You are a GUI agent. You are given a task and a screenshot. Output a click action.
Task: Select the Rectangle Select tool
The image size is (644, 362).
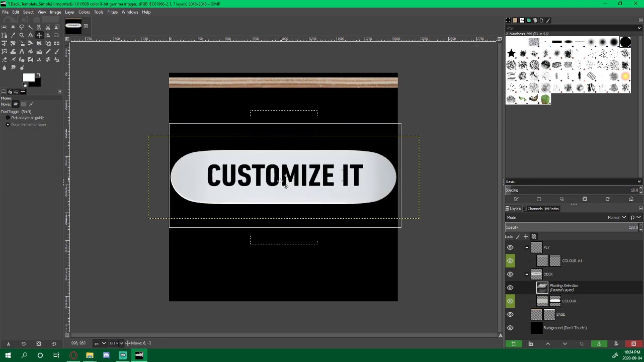4,27
